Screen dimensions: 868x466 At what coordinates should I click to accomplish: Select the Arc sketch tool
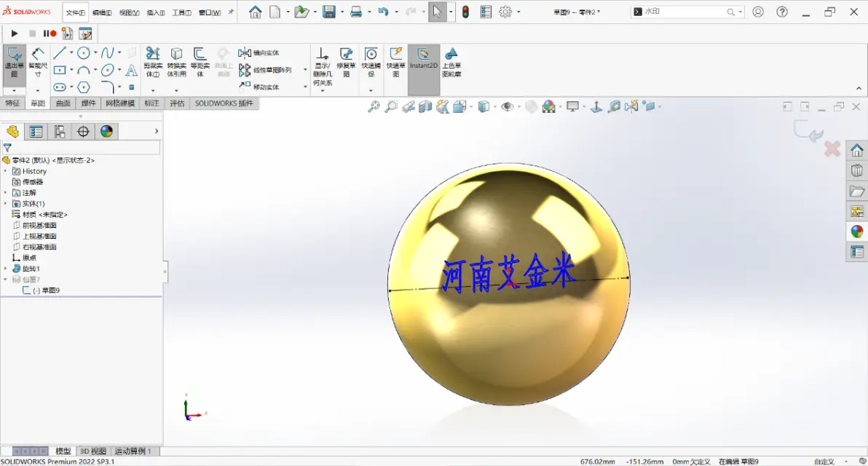click(x=84, y=70)
